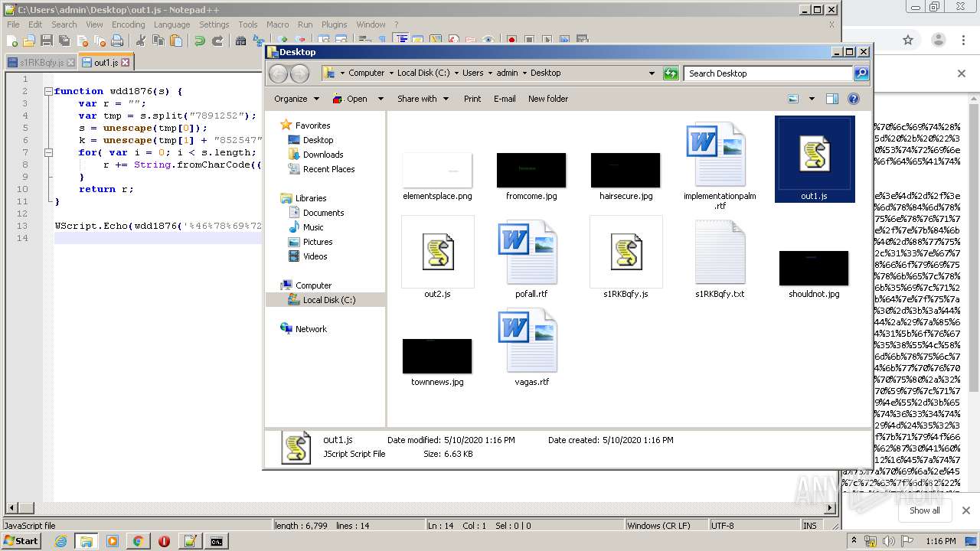Select the hairsecure.jpg thumbnail
The height and width of the screenshot is (551, 980).
tap(626, 170)
